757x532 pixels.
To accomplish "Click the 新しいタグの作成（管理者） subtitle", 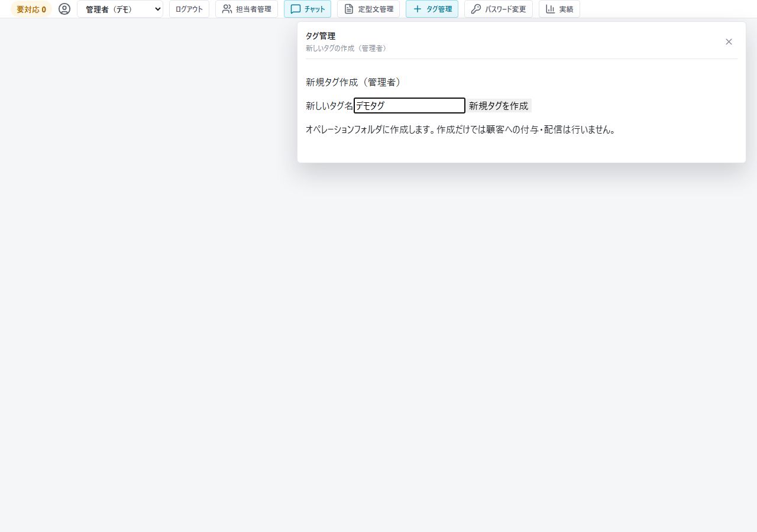I will pos(347,48).
